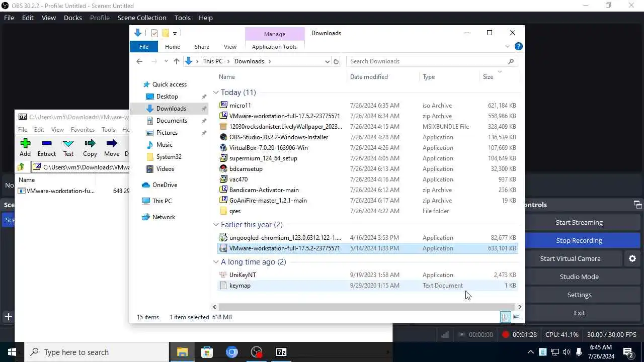Show hidden system tray icons
The width and height of the screenshot is (644, 362).
click(531, 352)
